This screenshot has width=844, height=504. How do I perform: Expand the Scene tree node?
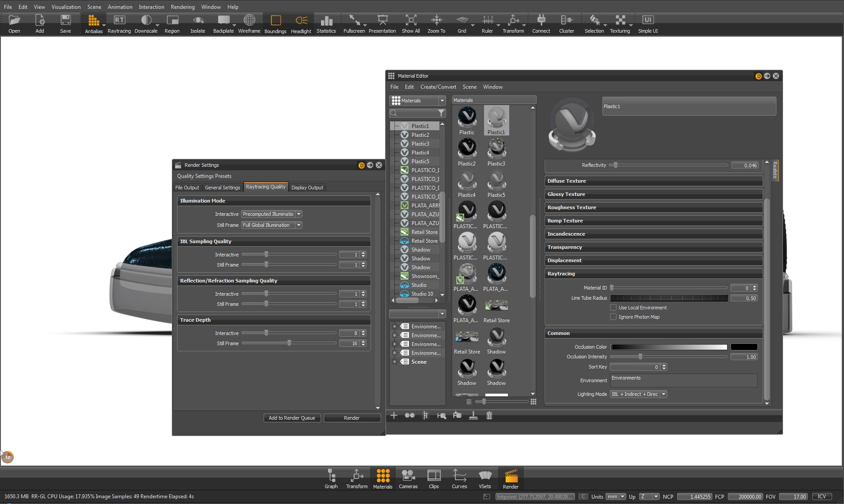[394, 362]
